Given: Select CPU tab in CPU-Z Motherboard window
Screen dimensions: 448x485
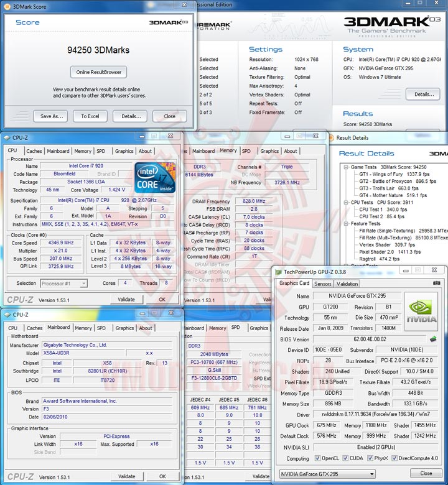Looking at the screenshot, I should click(12, 328).
